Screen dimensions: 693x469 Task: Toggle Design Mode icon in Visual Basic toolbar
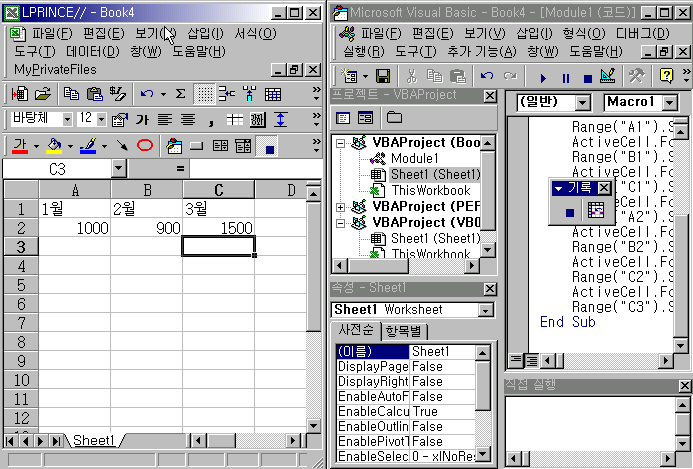[x=608, y=76]
